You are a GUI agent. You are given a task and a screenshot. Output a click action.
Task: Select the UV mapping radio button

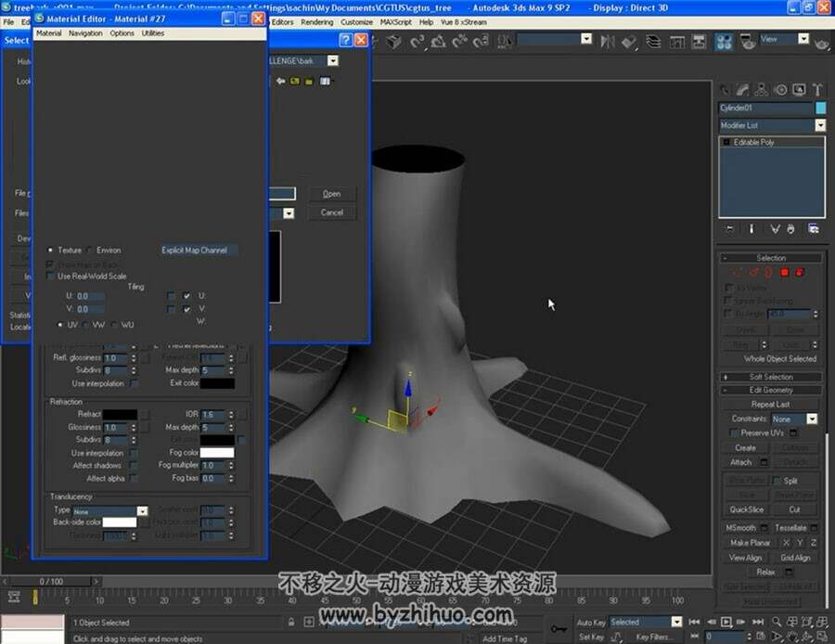coord(60,325)
